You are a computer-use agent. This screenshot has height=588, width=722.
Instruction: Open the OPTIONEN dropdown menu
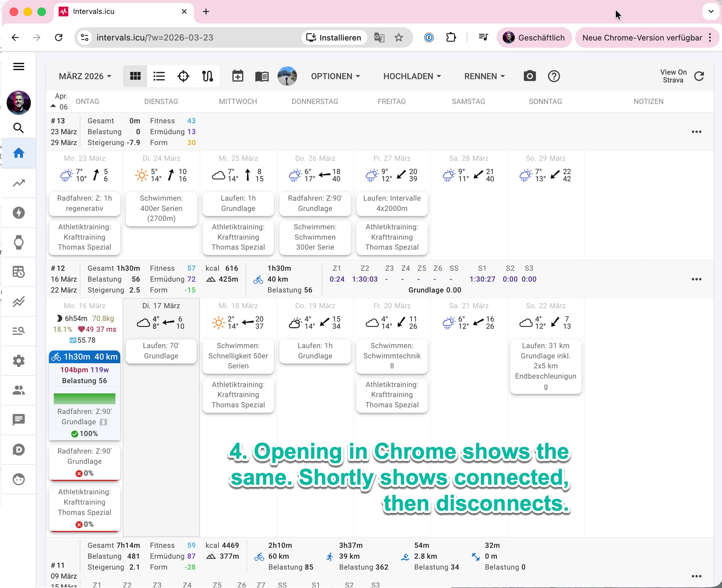click(335, 76)
